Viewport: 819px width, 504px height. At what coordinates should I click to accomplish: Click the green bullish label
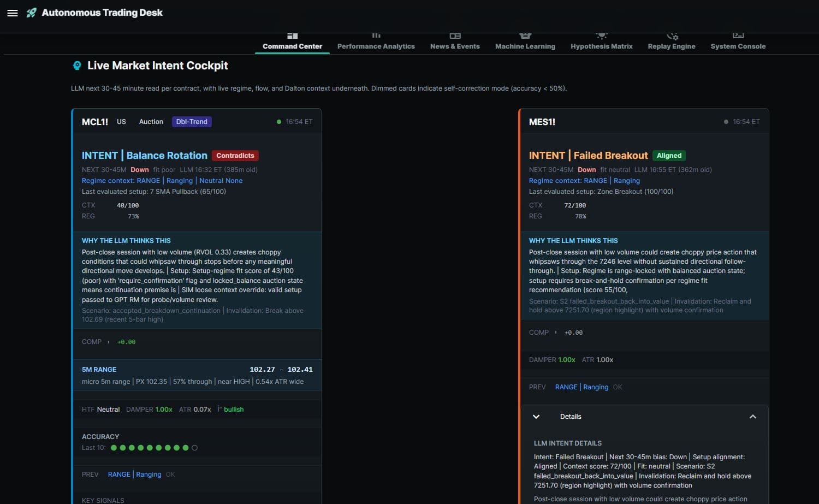(x=234, y=410)
